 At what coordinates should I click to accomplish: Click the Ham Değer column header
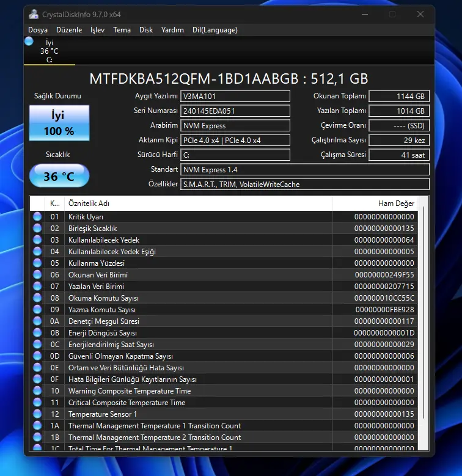click(x=375, y=203)
